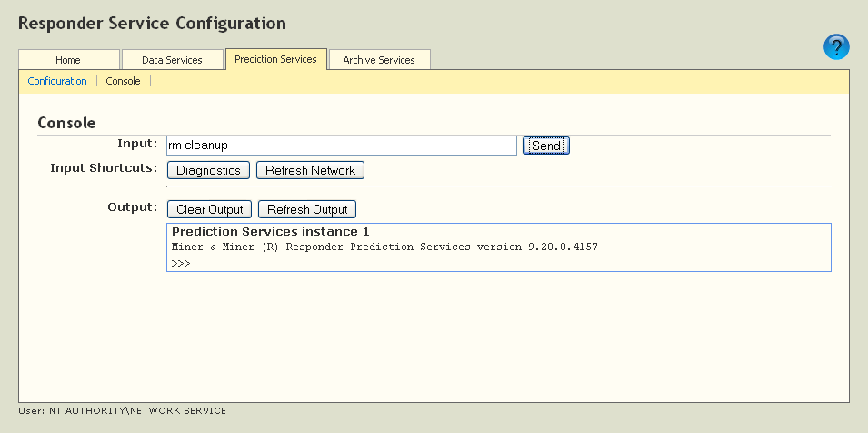
Task: Click the Responder Service Configuration page title
Action: (x=152, y=23)
